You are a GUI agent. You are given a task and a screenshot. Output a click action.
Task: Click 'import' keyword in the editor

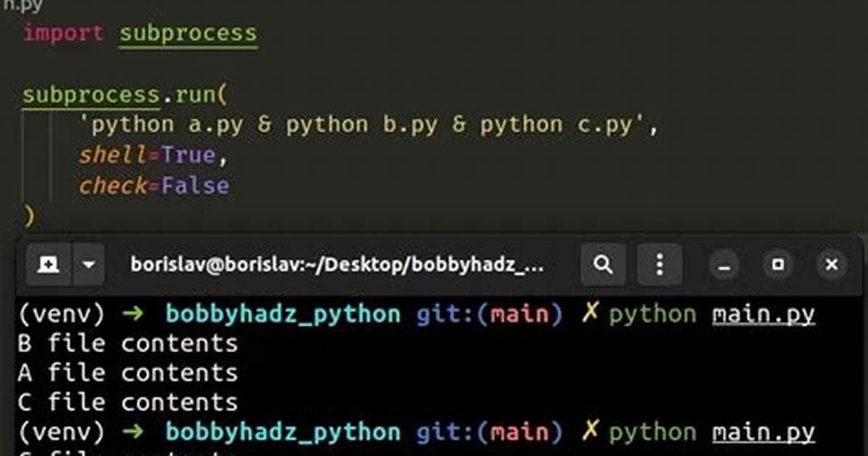pyautogui.click(x=63, y=33)
